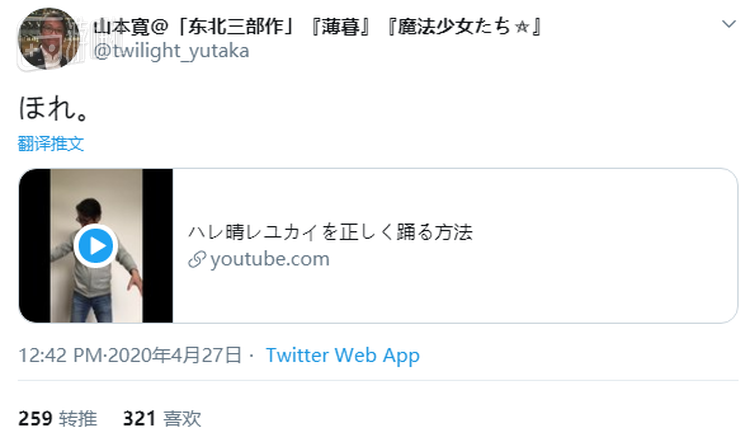Open 山本寛's profile avatar picture
Screen dimensions: 750x442
click(48, 39)
